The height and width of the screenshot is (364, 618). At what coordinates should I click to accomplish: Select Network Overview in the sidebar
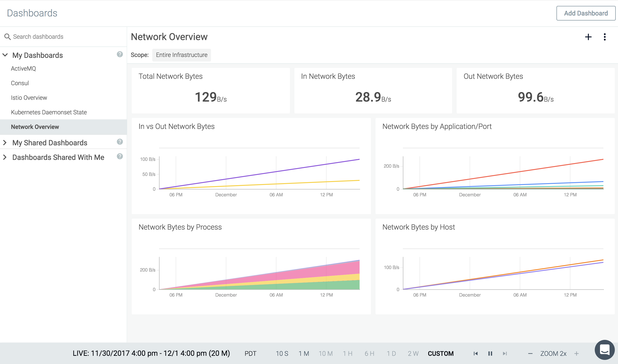(x=63, y=127)
